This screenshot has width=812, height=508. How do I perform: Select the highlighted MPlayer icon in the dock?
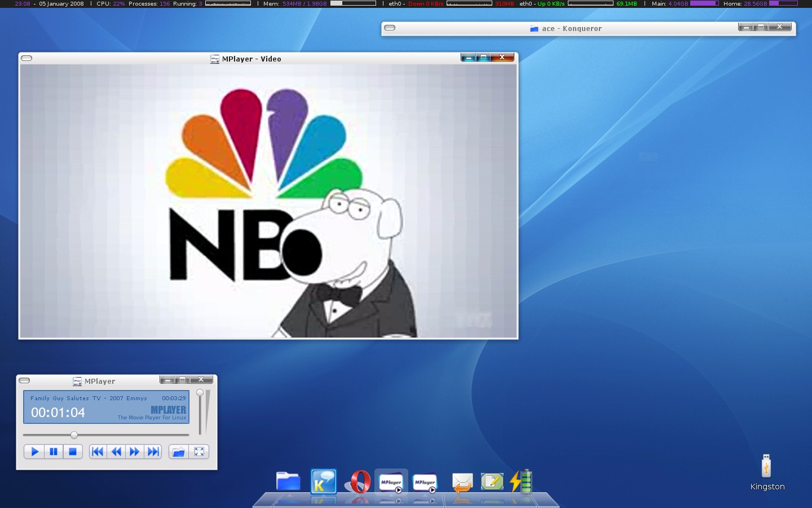coord(391,481)
